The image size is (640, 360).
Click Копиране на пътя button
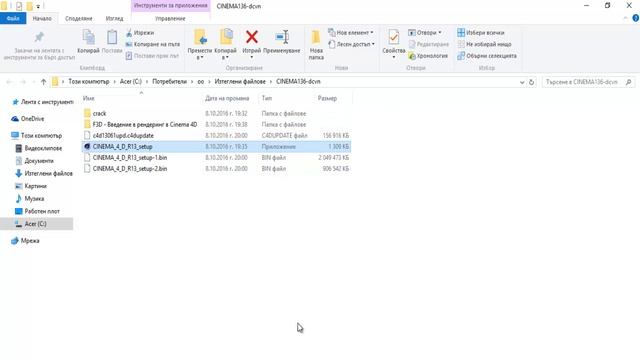[153, 44]
